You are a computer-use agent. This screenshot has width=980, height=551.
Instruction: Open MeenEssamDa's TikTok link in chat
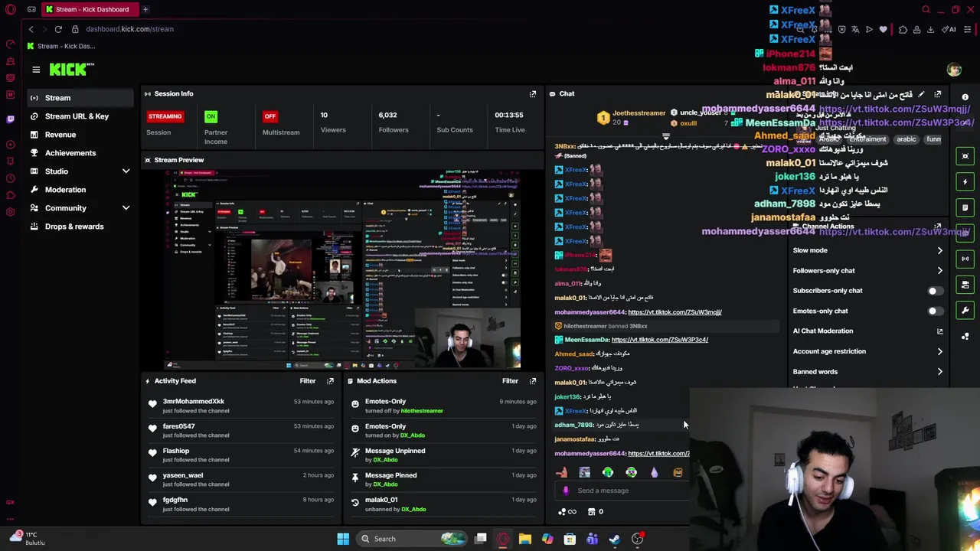(x=660, y=340)
